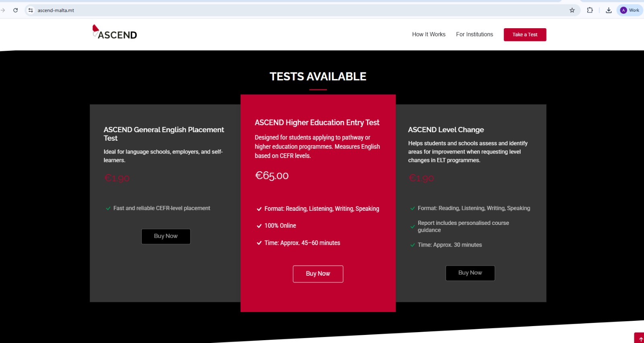Open the browser downloads icon
644x343 pixels.
(609, 10)
